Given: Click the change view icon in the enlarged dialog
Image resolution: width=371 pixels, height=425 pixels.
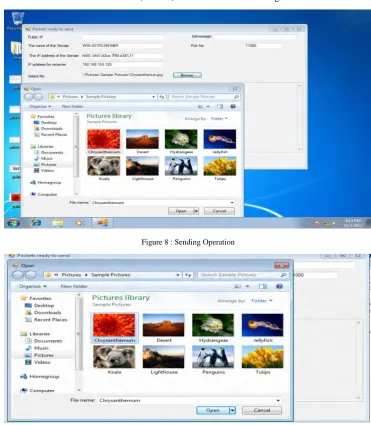Looking at the screenshot, I should (238, 286).
